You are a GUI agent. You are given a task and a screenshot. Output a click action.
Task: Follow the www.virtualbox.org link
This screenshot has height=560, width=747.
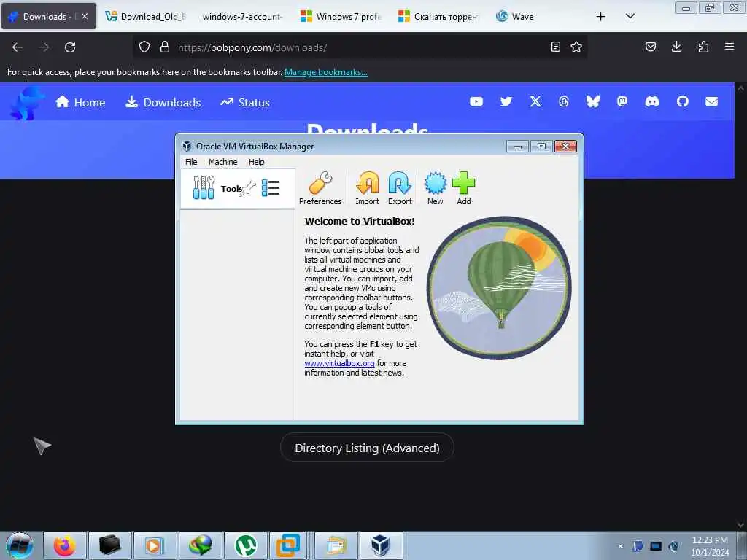point(339,363)
